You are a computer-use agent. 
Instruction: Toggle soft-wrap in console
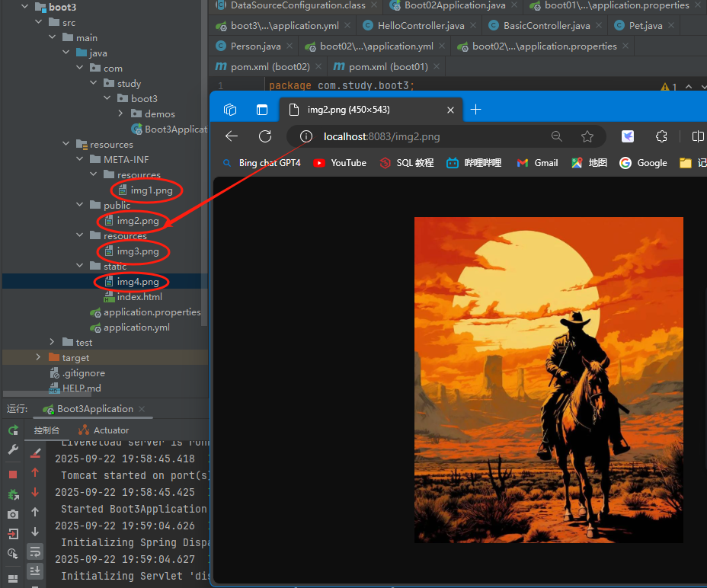(x=35, y=551)
